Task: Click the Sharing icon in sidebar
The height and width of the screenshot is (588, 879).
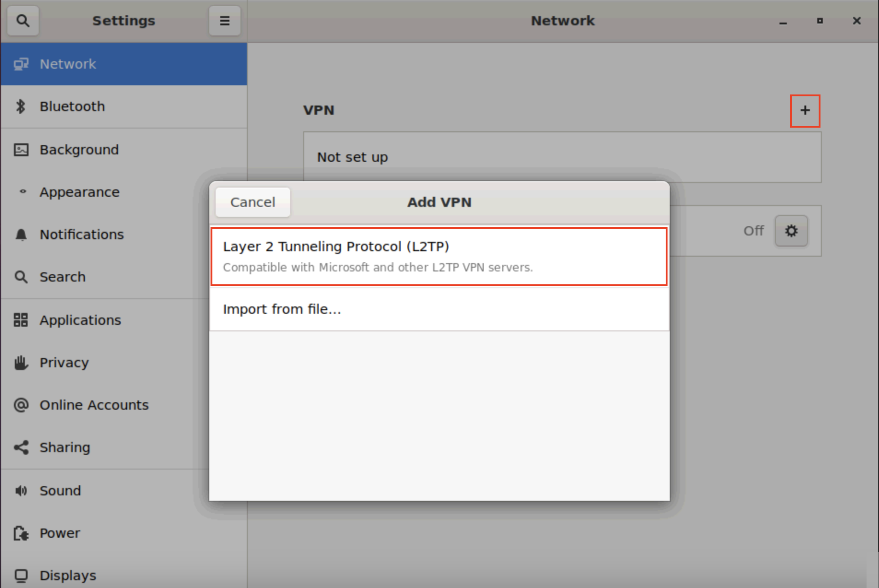Action: (21, 447)
